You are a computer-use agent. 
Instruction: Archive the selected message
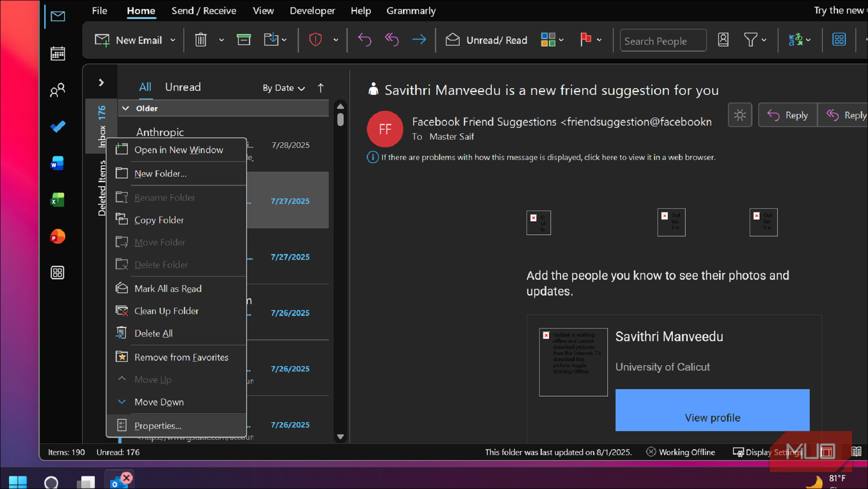click(x=244, y=40)
